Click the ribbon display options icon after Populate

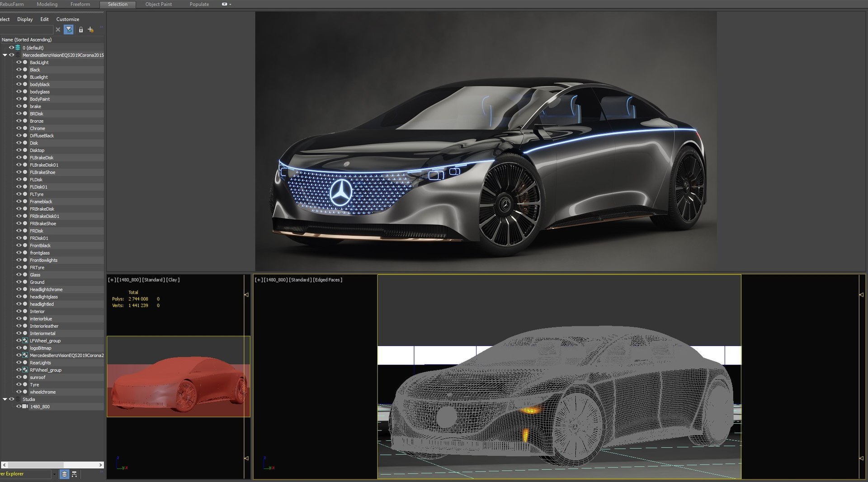coord(224,4)
